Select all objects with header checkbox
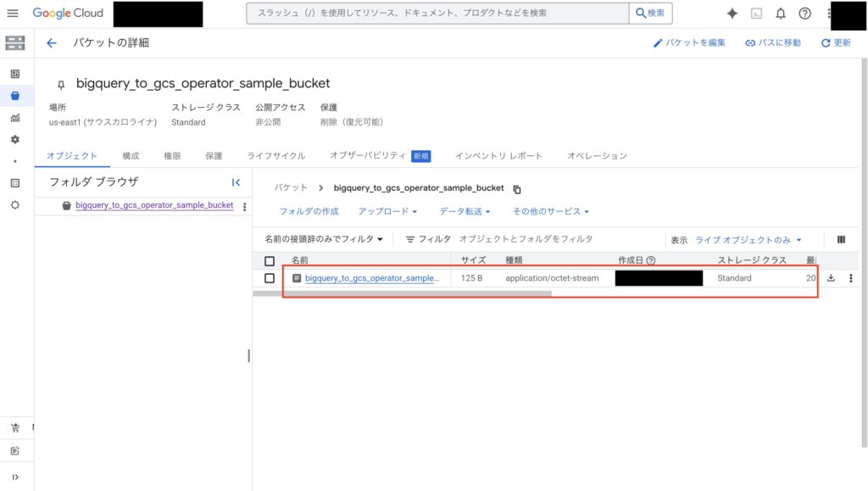 tap(270, 261)
